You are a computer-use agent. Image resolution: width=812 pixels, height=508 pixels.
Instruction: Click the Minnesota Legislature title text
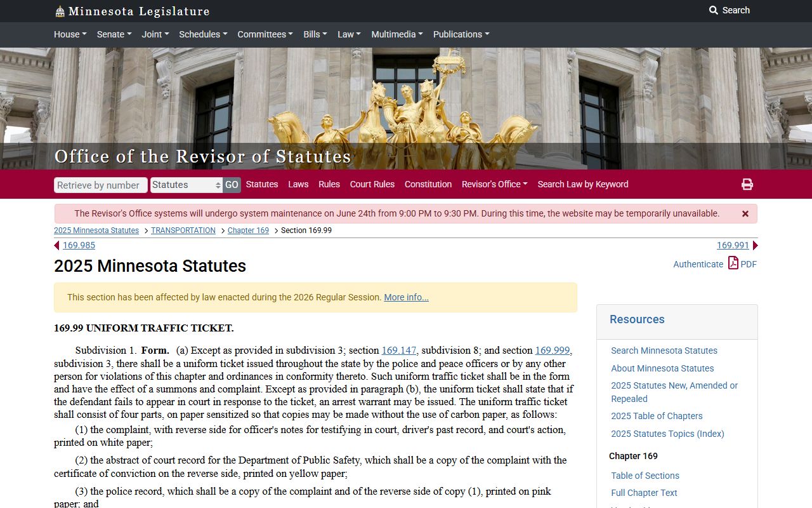click(139, 11)
